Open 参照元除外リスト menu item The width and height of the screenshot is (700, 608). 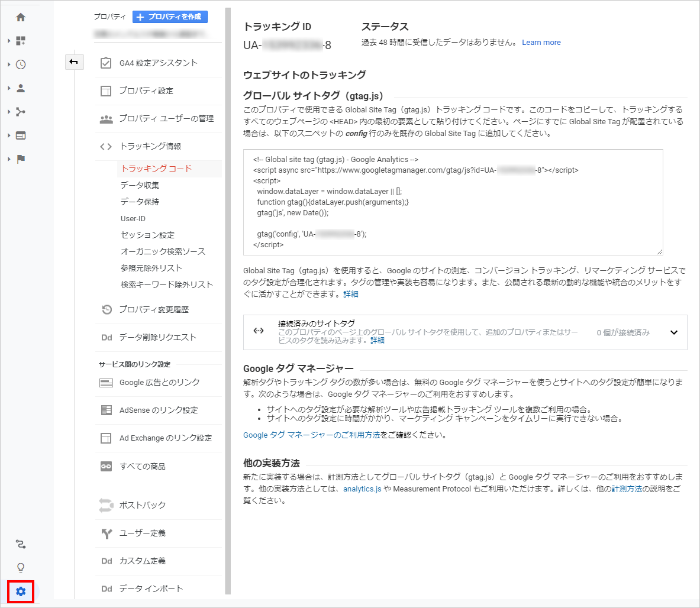coord(151,268)
